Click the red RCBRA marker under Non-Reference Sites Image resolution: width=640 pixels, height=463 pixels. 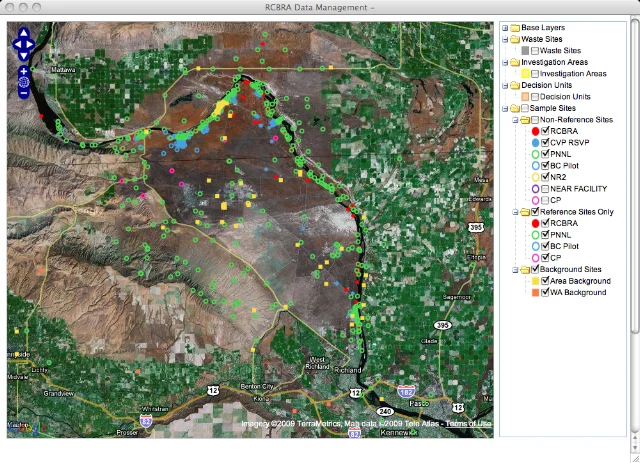tap(536, 131)
